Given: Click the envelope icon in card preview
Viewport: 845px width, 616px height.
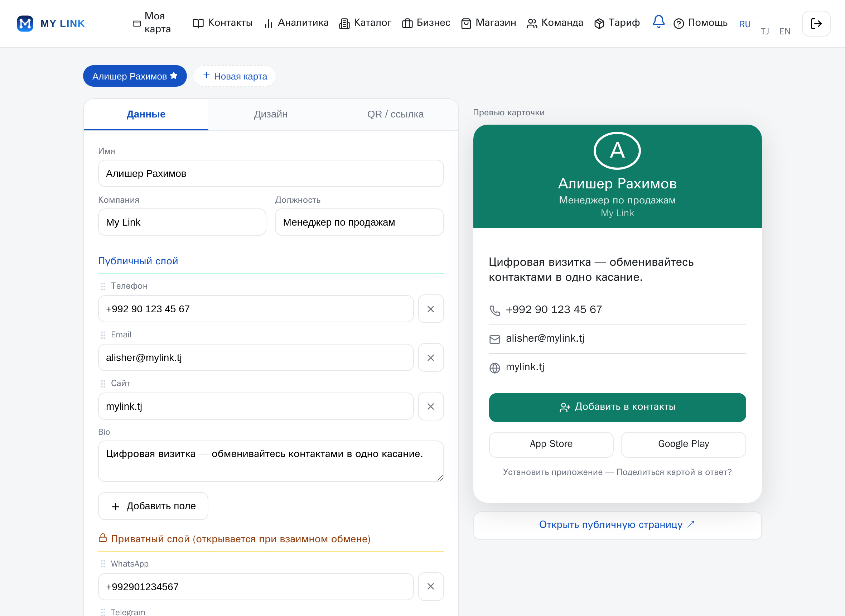Looking at the screenshot, I should point(494,339).
